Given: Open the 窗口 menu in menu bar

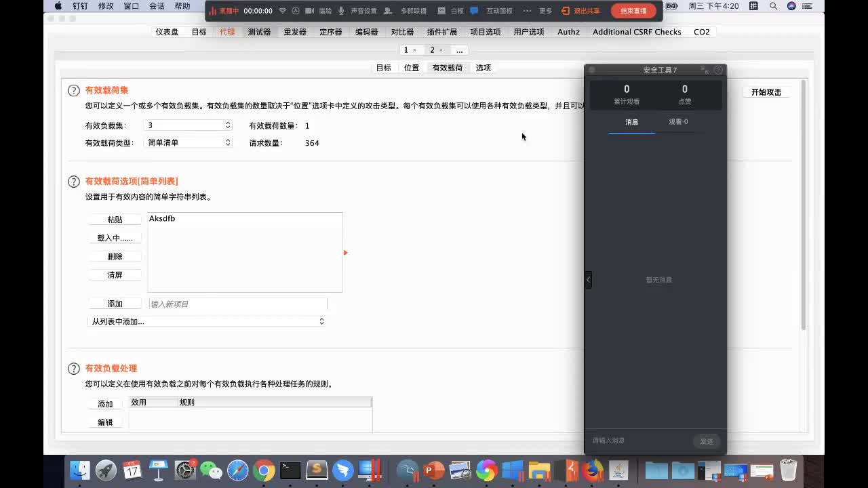Looking at the screenshot, I should click(x=131, y=5).
